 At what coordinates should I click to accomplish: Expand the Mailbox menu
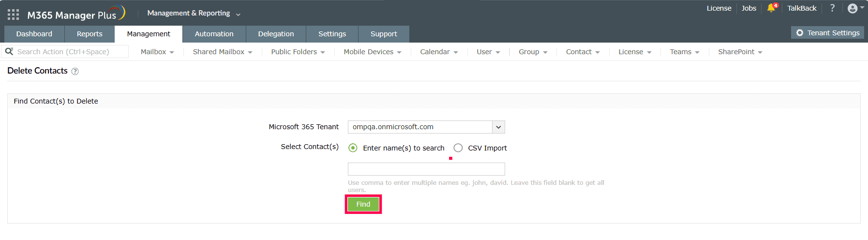tap(157, 52)
